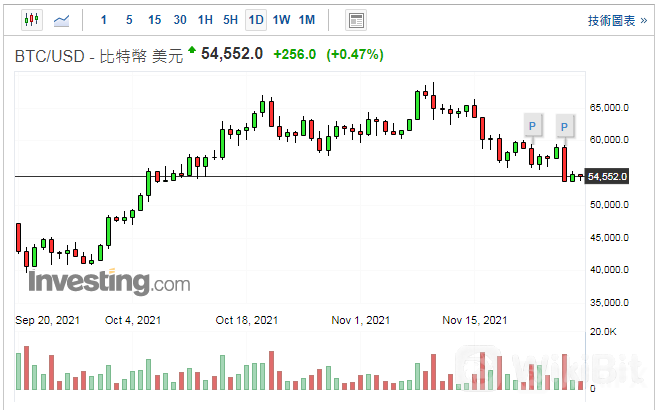Click the Nov 15, 2021 date label
The height and width of the screenshot is (410, 658).
pyautogui.click(x=475, y=320)
